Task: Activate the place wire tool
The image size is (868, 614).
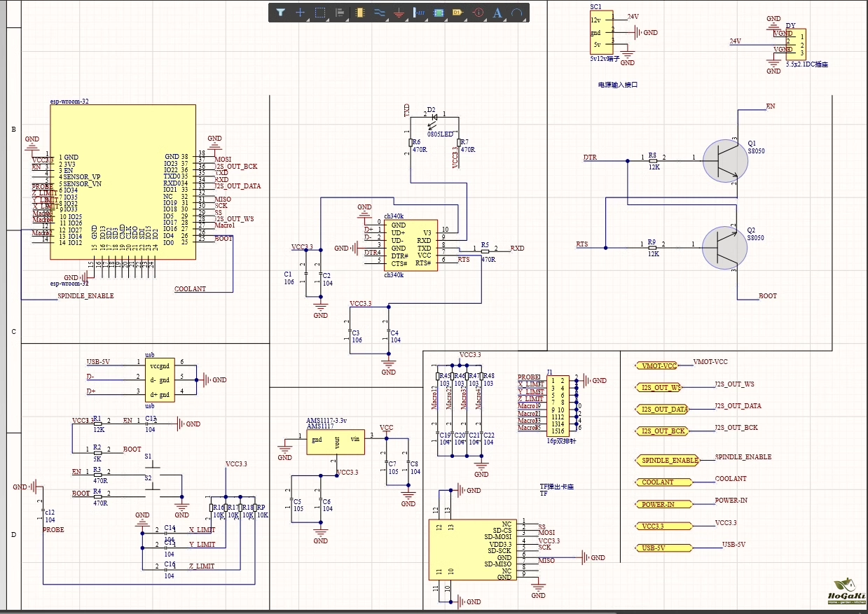Action: [380, 13]
